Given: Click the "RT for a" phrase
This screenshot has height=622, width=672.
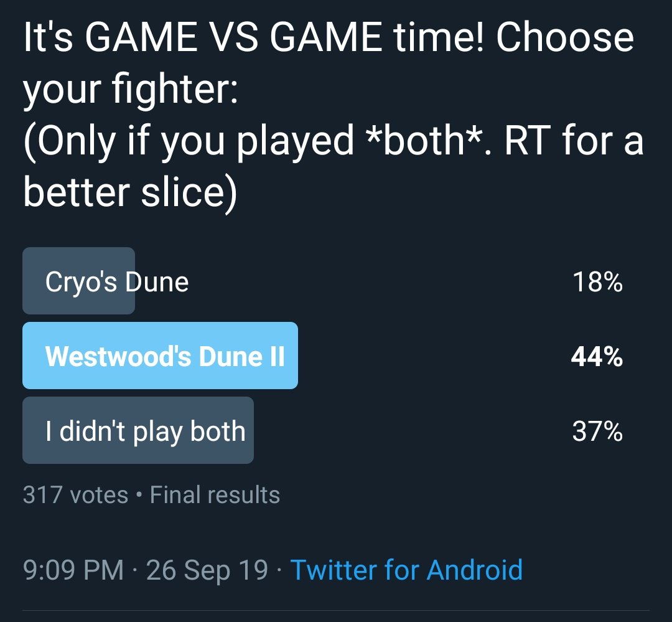Looking at the screenshot, I should [574, 141].
